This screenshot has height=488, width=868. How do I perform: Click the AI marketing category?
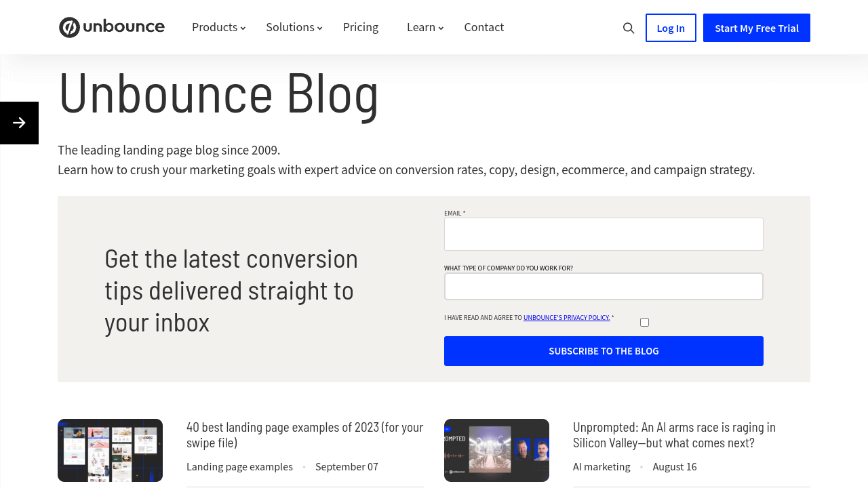(x=601, y=466)
